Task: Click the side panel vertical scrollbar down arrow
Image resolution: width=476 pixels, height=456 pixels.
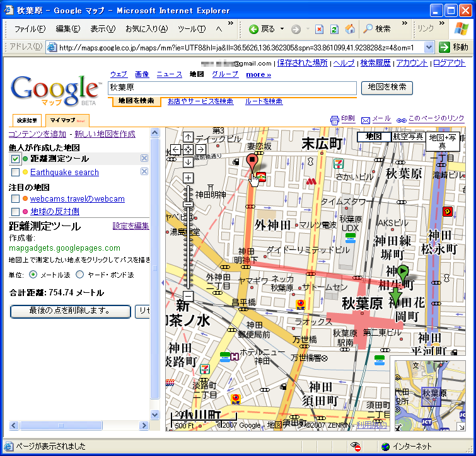Action: [155, 414]
